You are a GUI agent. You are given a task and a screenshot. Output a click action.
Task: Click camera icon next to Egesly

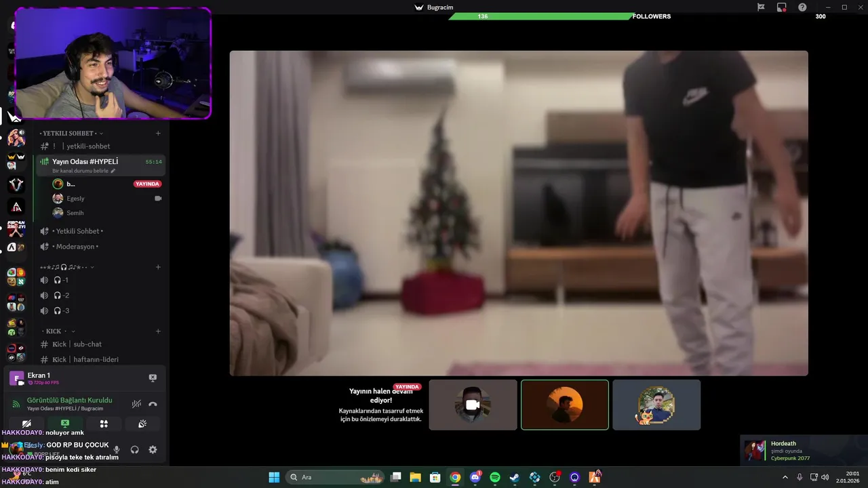158,199
